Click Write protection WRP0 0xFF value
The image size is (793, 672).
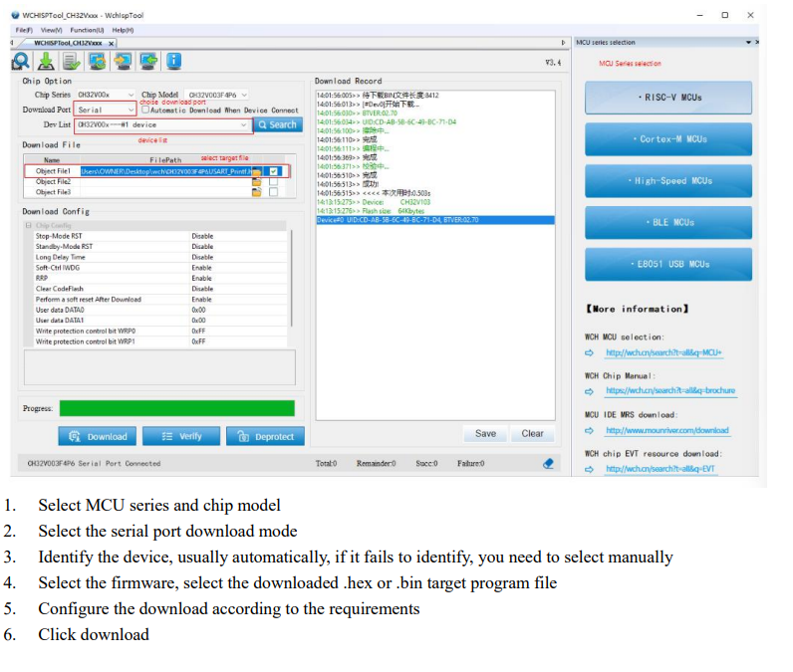click(199, 332)
